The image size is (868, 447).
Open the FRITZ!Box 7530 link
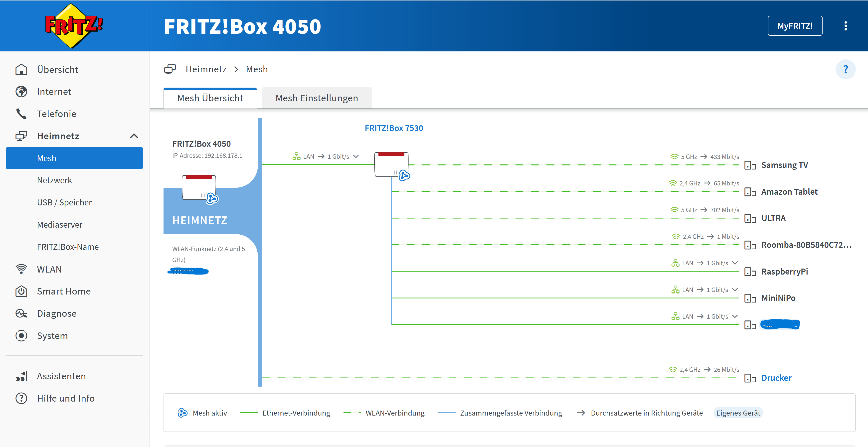394,128
